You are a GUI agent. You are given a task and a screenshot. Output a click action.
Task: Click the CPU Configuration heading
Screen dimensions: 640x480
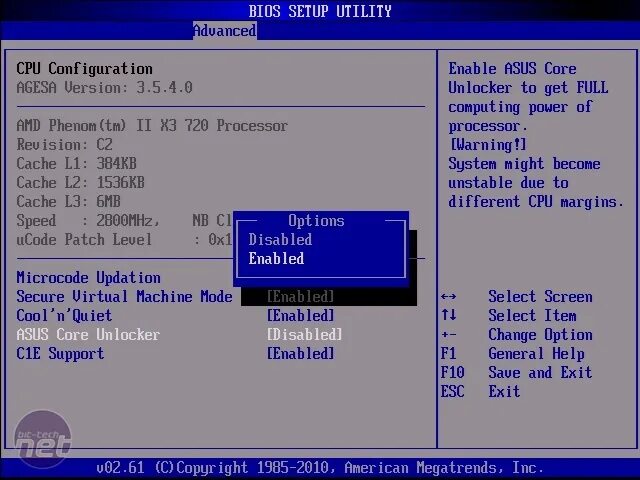(x=84, y=69)
